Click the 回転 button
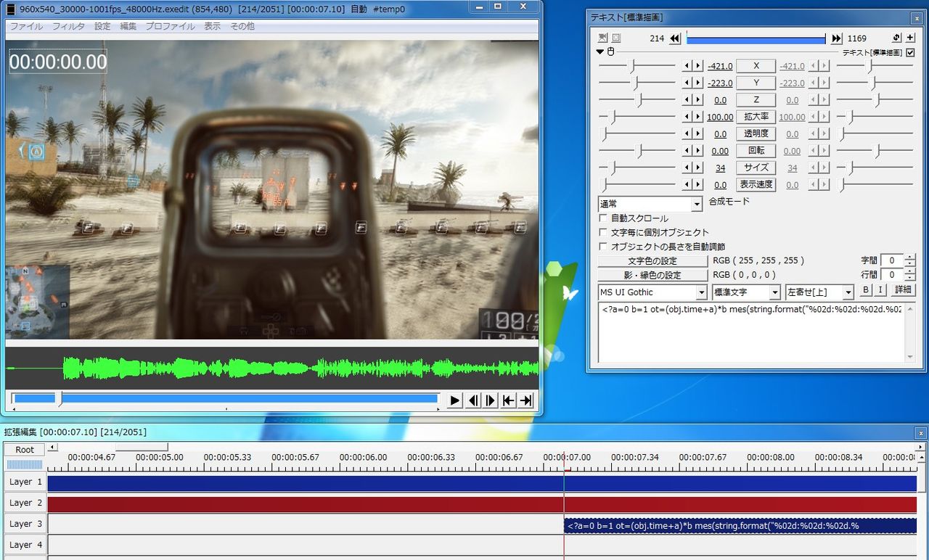 point(756,151)
